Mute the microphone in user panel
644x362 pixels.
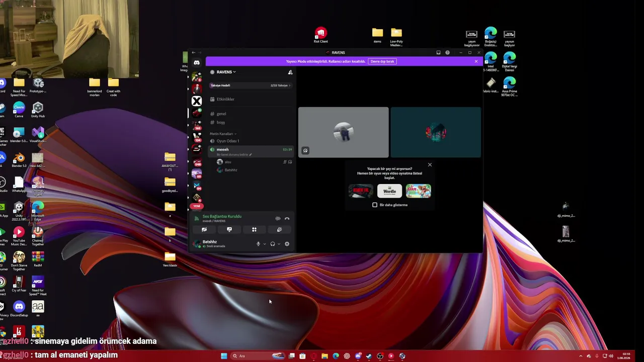click(x=258, y=244)
